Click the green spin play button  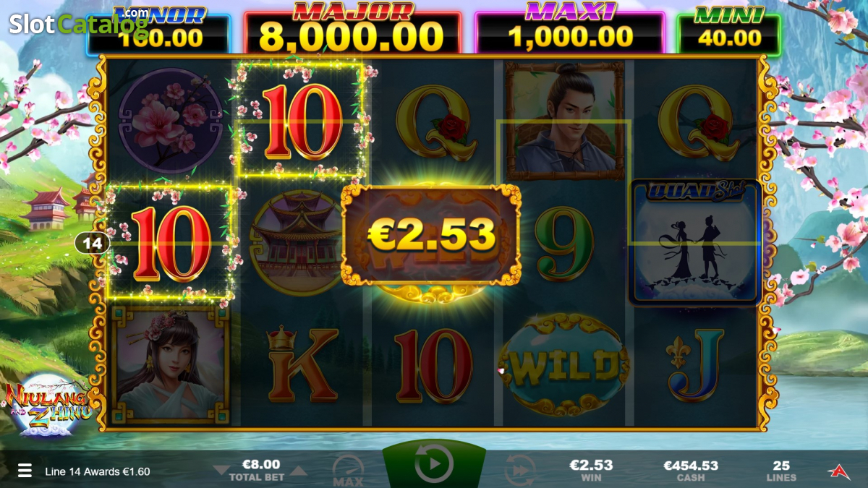coord(434,463)
